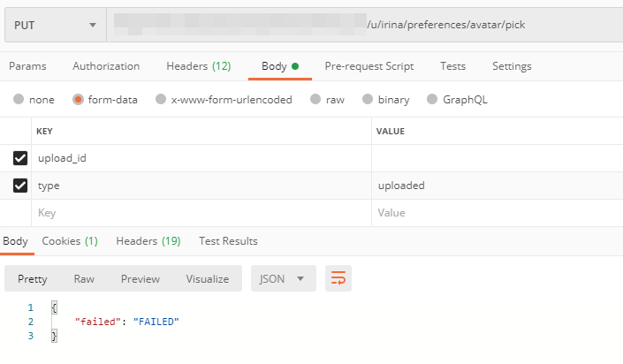Switch response view to Visualize
623x364 pixels.
point(208,279)
